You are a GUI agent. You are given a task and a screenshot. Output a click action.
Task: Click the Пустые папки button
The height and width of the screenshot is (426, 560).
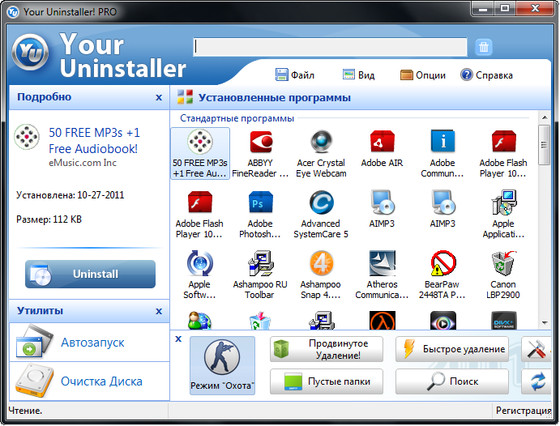(326, 381)
